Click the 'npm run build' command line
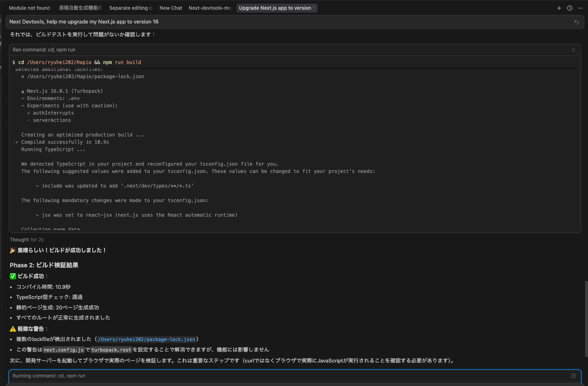 [77, 62]
